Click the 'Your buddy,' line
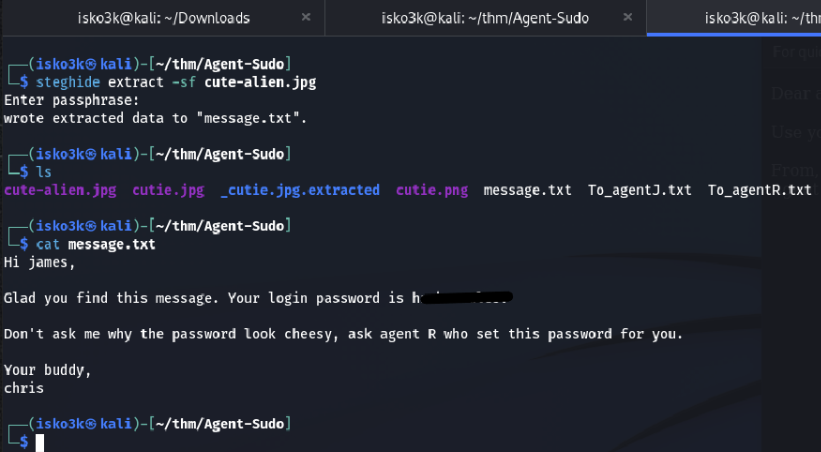This screenshot has width=821, height=452. tap(48, 370)
